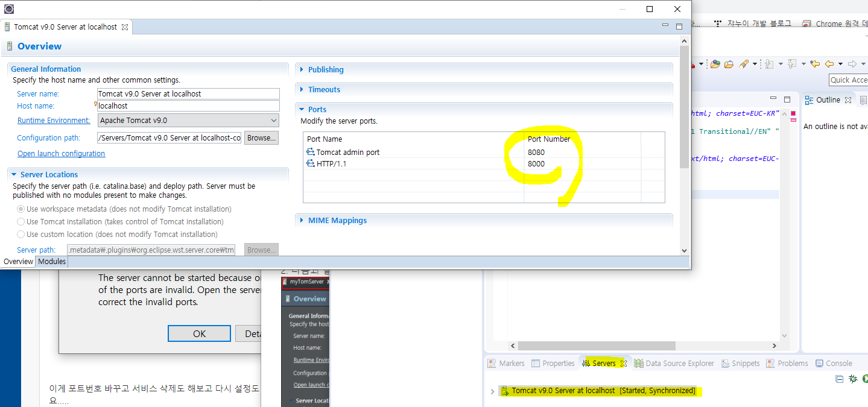Select the 8080 port number cell
The image size is (868, 407).
(536, 153)
